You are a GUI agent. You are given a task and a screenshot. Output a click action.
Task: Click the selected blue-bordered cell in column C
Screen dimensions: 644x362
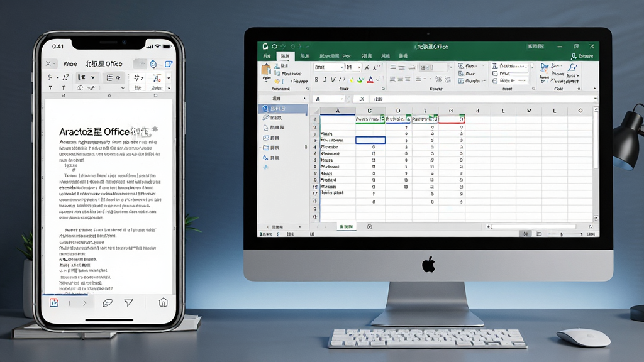pos(370,140)
